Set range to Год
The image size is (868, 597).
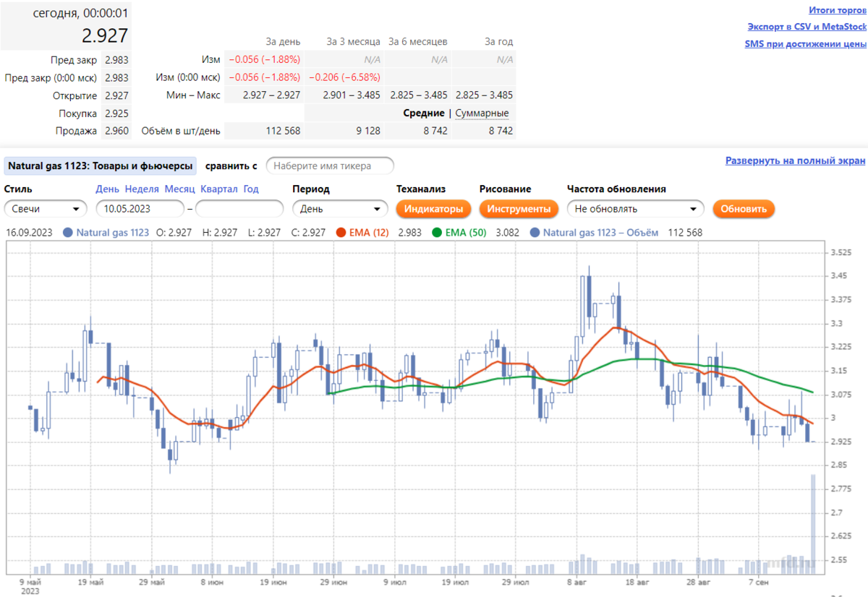coord(251,189)
